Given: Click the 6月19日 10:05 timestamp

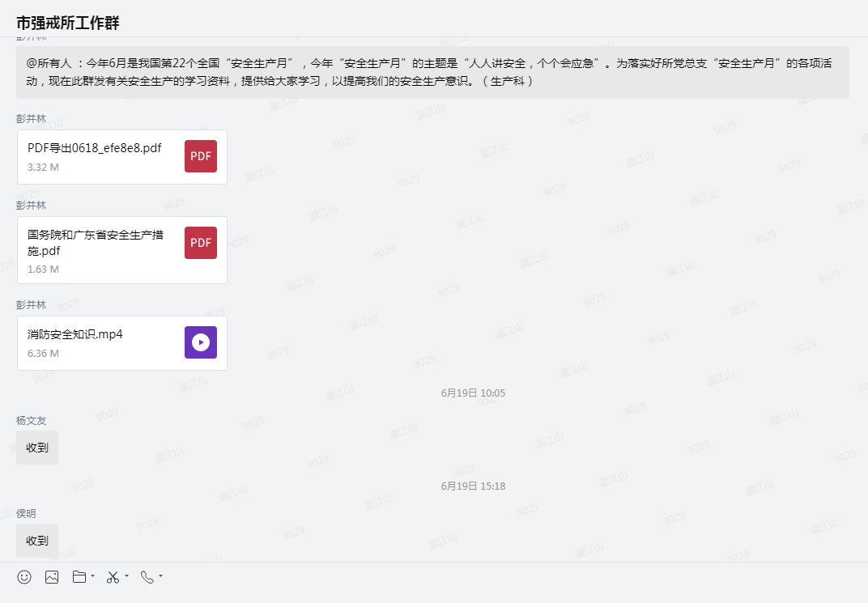Looking at the screenshot, I should pyautogui.click(x=472, y=393).
